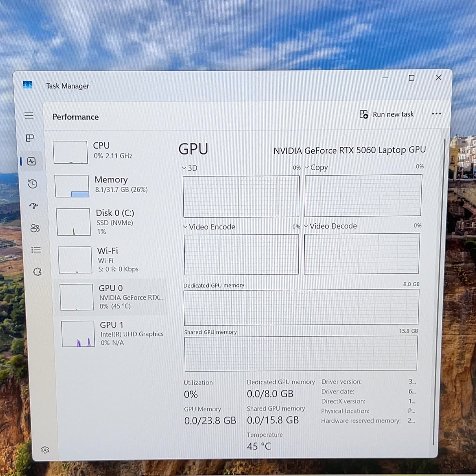The width and height of the screenshot is (476, 476).
Task: Open the Users page icon
Action: [x=35, y=228]
